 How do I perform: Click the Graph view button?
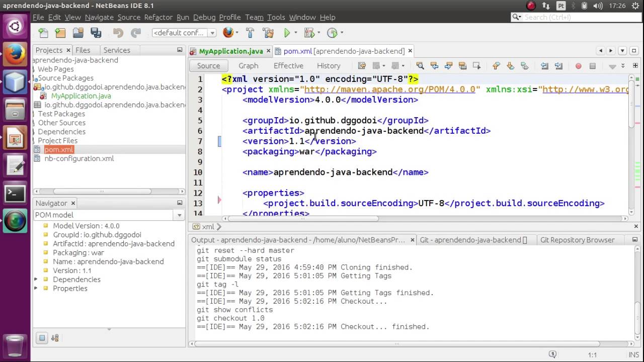click(x=249, y=66)
